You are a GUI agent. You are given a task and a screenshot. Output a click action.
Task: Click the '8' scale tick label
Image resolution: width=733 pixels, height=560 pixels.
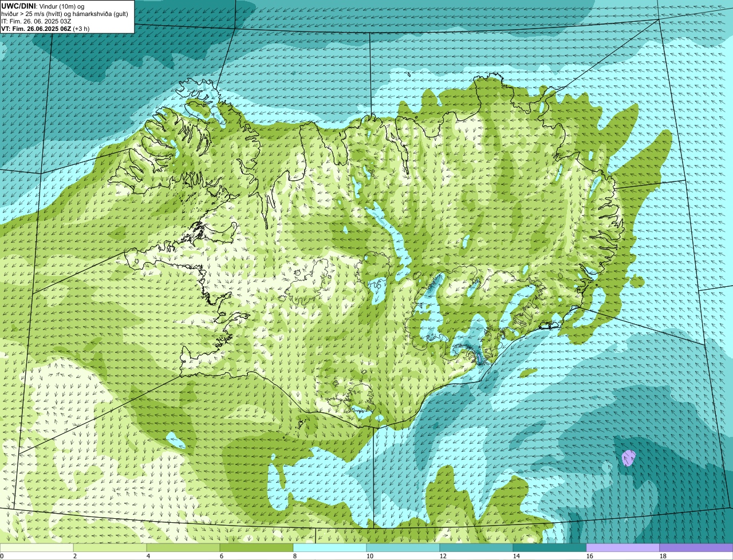(x=295, y=556)
